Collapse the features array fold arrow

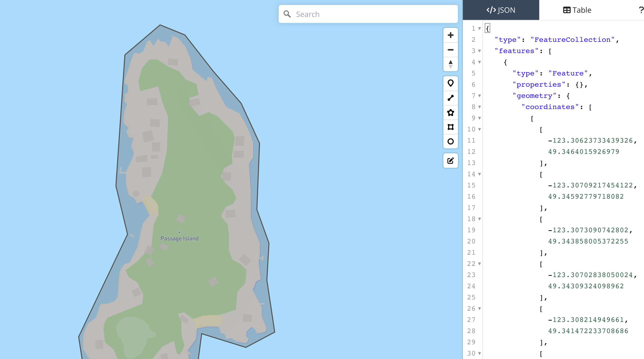(x=479, y=51)
